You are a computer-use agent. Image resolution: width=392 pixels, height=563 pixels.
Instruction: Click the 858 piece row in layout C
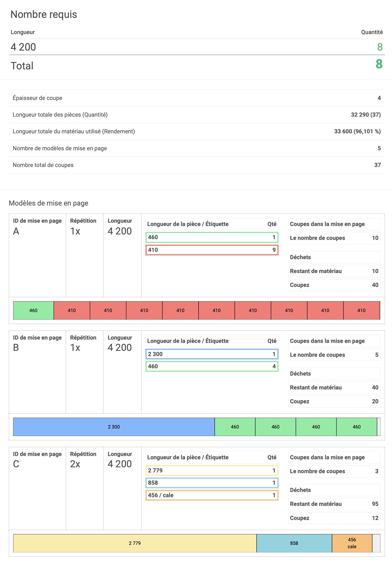(212, 483)
